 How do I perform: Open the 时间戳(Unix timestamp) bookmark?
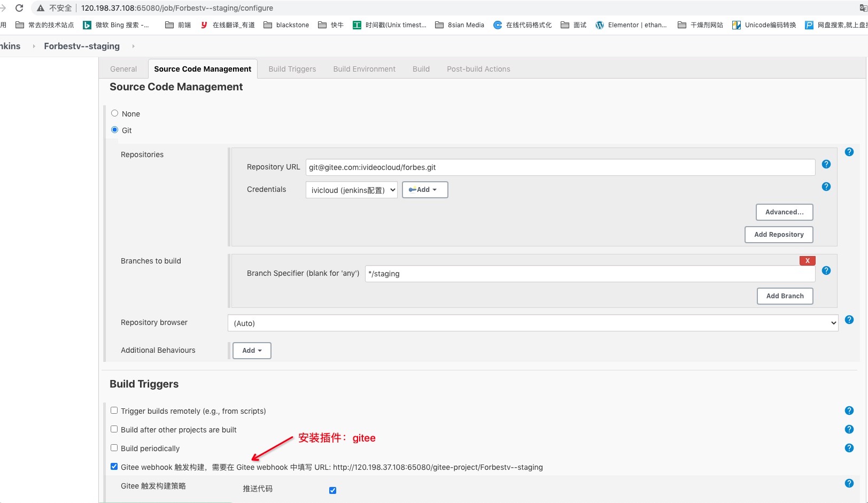[x=390, y=25]
